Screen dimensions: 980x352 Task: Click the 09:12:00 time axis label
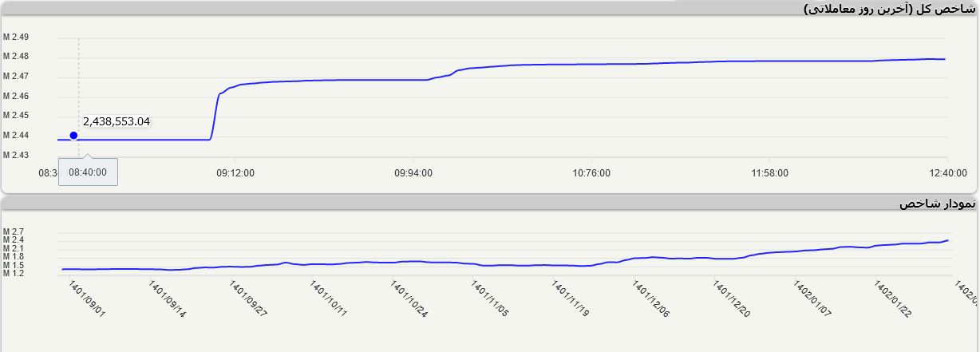tap(235, 172)
